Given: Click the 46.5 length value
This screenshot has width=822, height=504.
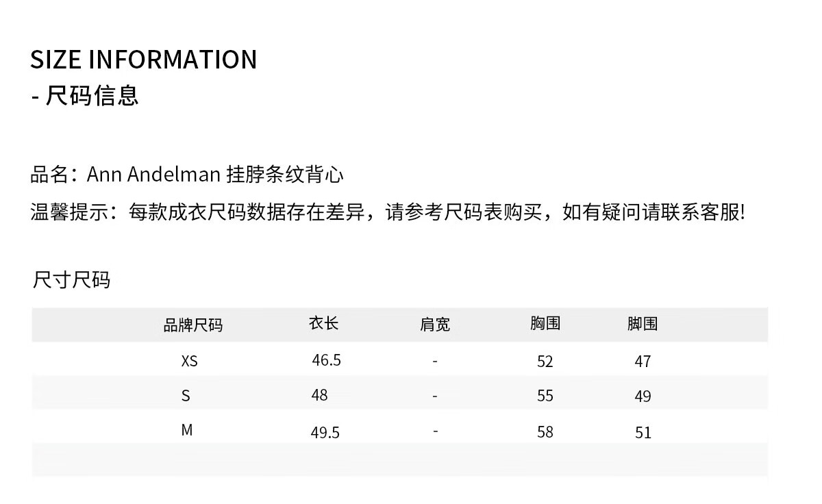Looking at the screenshot, I should tap(326, 360).
